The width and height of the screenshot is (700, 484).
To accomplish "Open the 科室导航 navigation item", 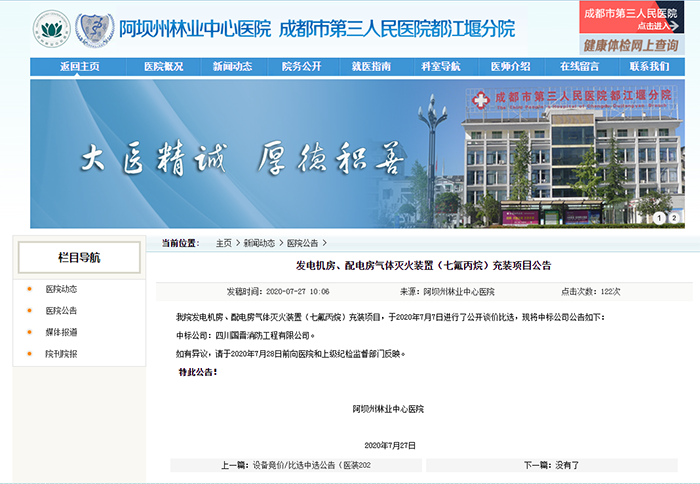I will 441,67.
